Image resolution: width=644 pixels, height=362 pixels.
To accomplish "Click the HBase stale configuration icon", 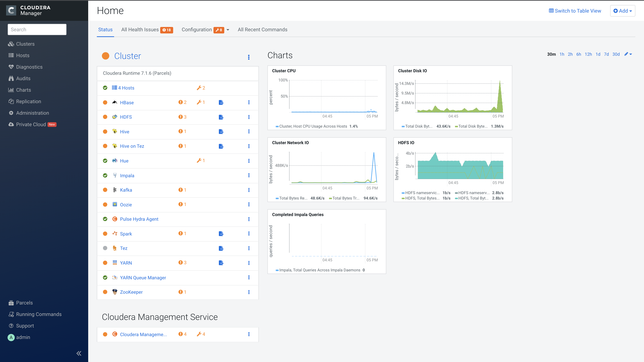I will [x=221, y=103].
